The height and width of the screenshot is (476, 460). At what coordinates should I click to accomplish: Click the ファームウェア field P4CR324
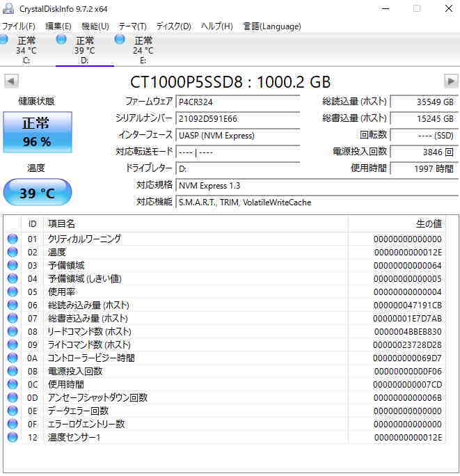pos(238,102)
